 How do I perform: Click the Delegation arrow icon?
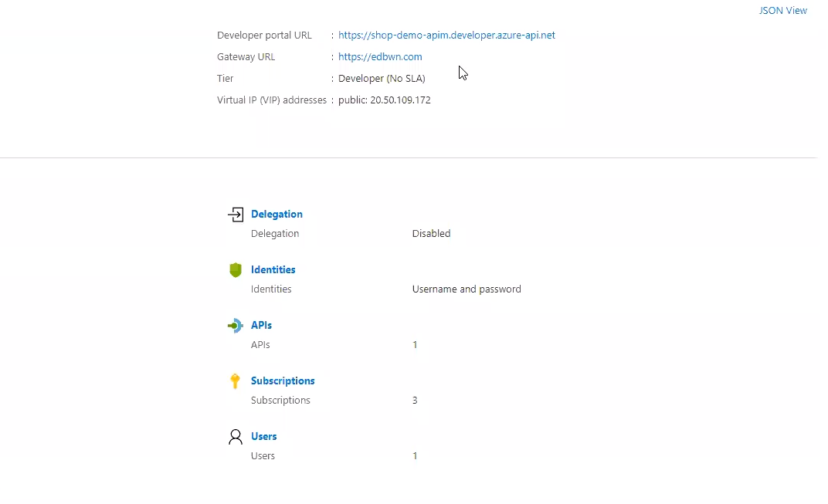236,215
